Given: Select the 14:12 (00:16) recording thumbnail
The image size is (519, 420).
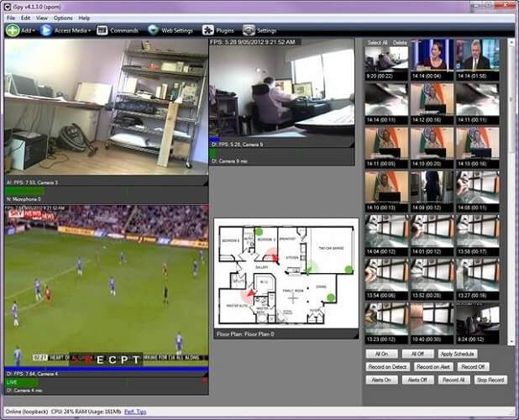Looking at the screenshot, I should 432,103.
